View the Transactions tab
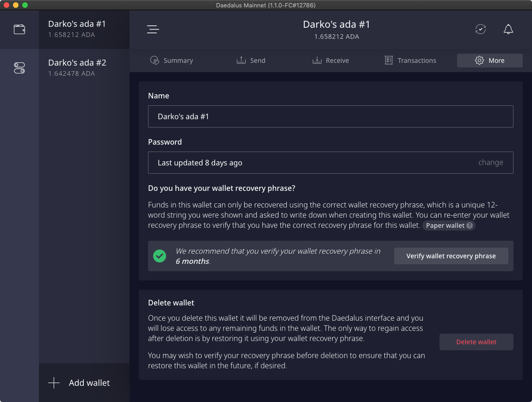 (410, 61)
